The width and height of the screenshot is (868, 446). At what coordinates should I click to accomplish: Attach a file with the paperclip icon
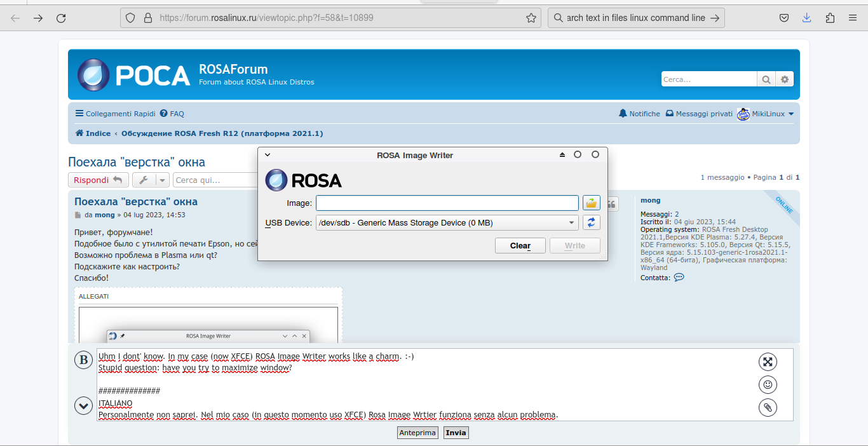click(768, 407)
